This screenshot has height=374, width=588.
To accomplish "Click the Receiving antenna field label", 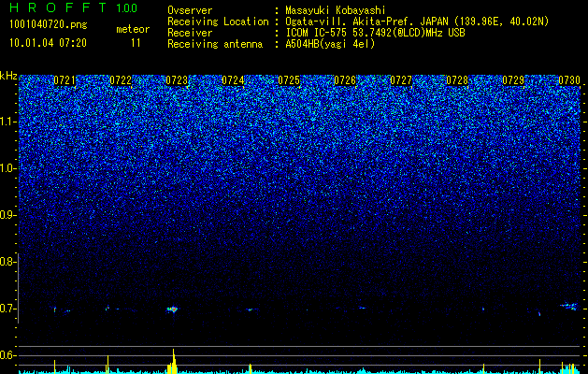I will click(215, 44).
